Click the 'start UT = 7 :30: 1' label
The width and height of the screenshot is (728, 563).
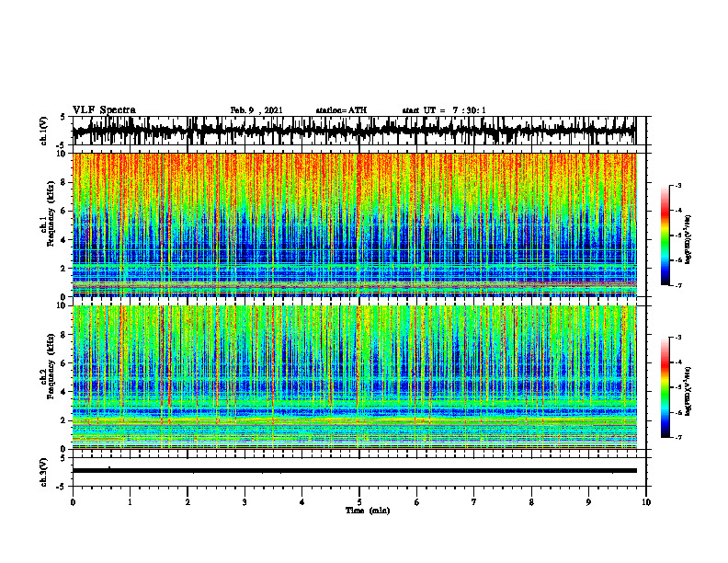click(444, 110)
